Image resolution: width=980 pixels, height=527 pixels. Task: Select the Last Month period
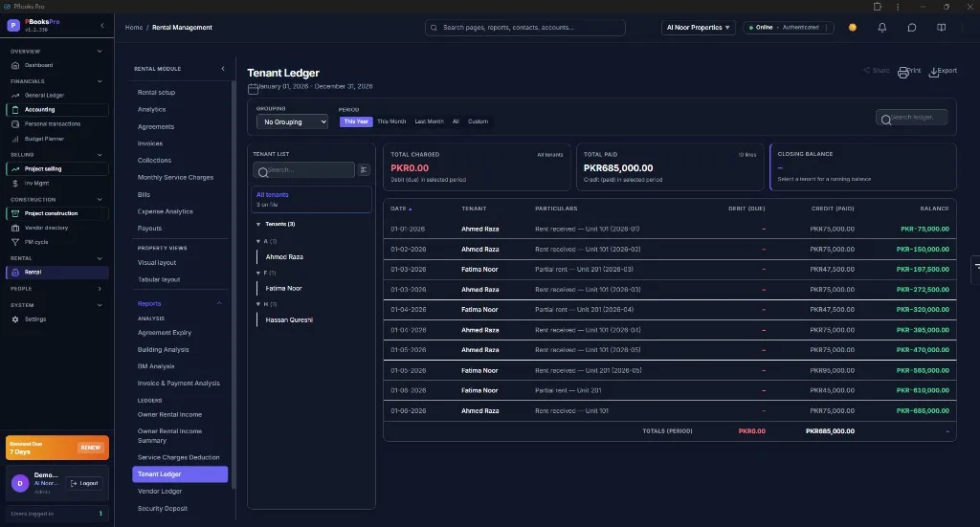coord(430,121)
